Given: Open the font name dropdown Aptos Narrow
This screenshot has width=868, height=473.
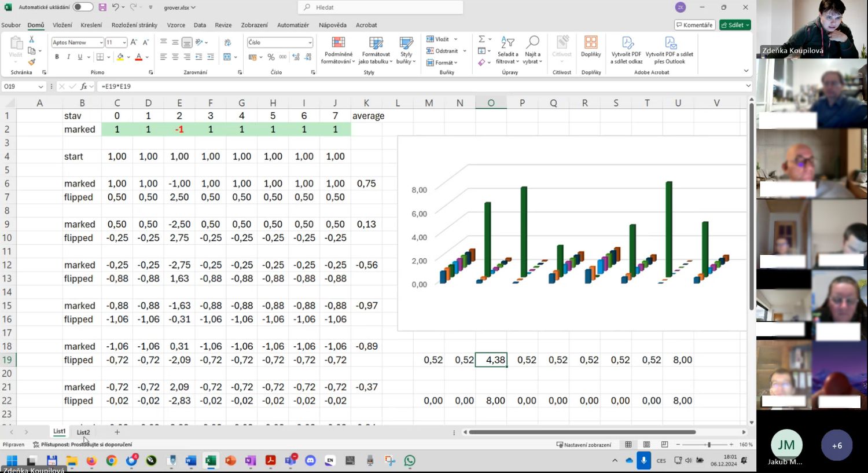Looking at the screenshot, I should 101,42.
